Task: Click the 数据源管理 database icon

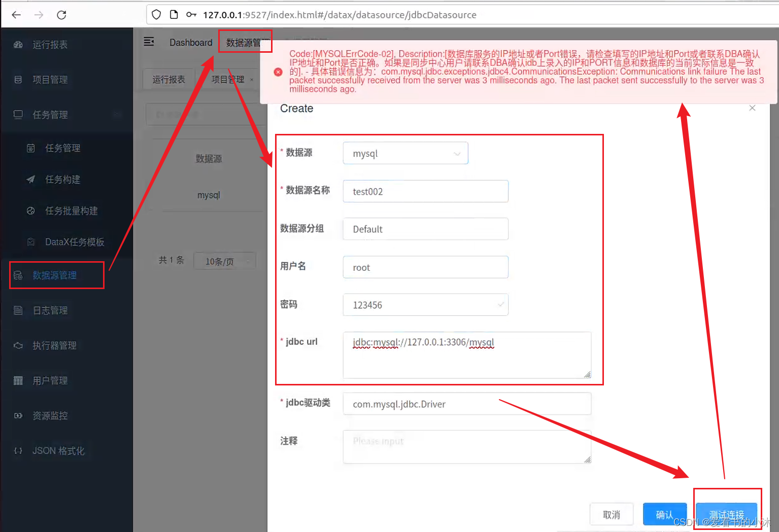Action: pos(18,275)
